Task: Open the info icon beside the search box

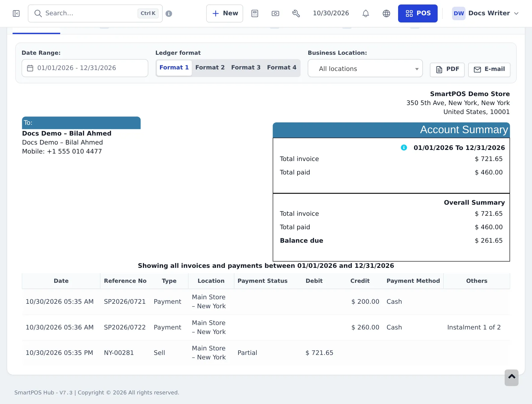Action: point(169,13)
